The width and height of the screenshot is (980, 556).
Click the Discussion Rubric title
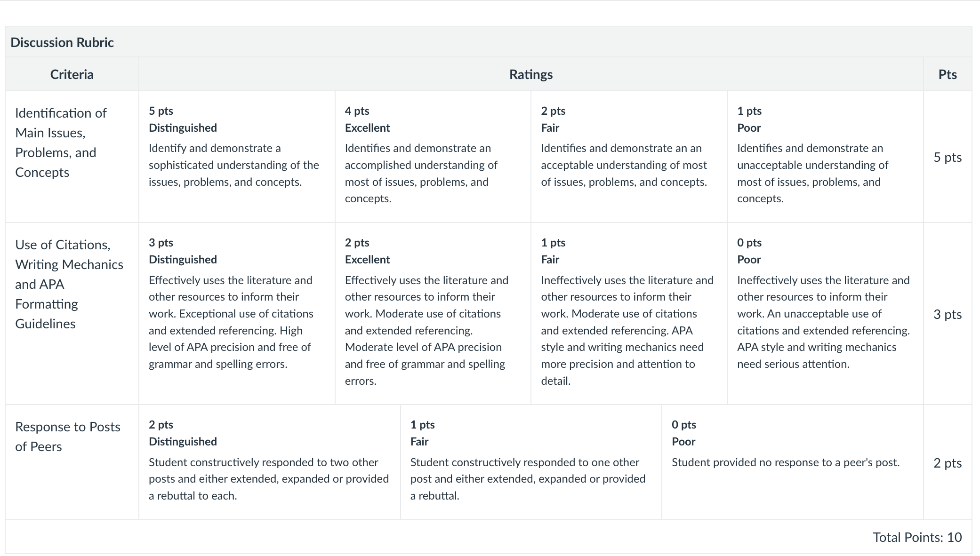click(x=62, y=42)
